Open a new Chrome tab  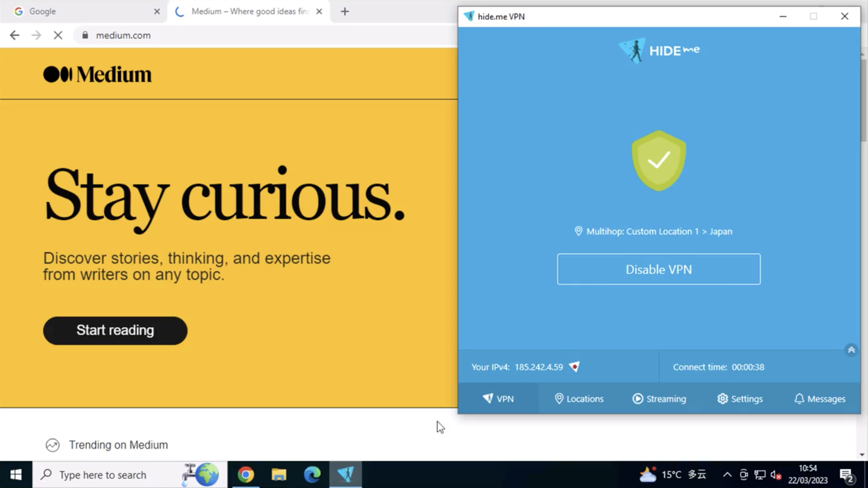coord(345,12)
